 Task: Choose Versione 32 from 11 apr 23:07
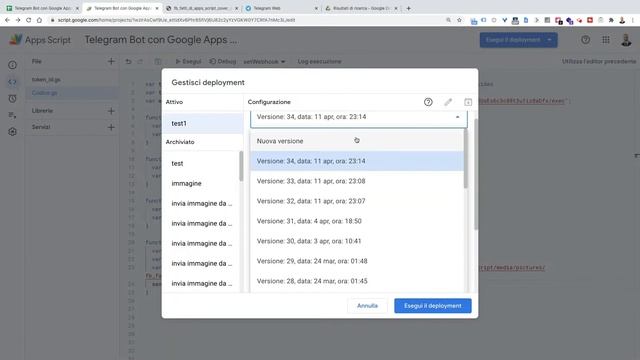coord(357,201)
